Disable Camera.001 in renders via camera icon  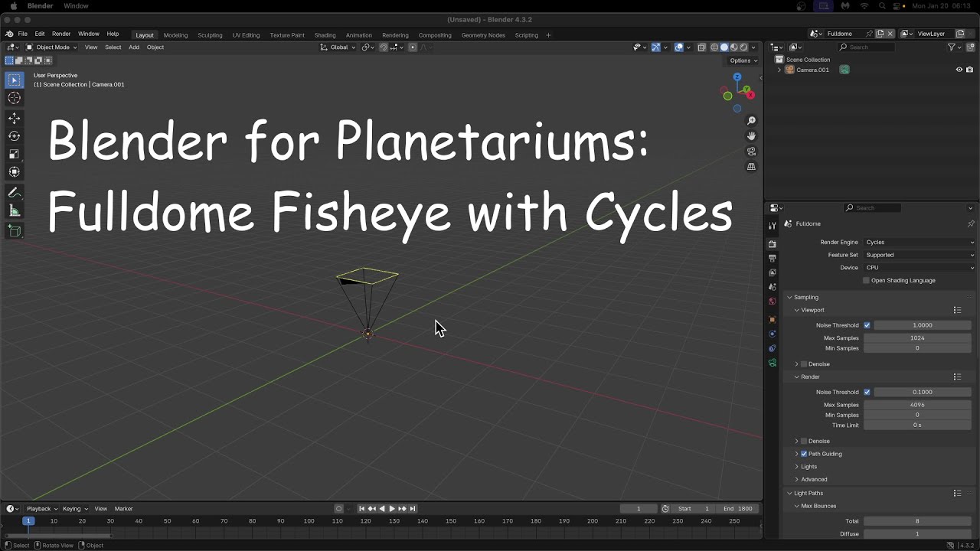969,70
